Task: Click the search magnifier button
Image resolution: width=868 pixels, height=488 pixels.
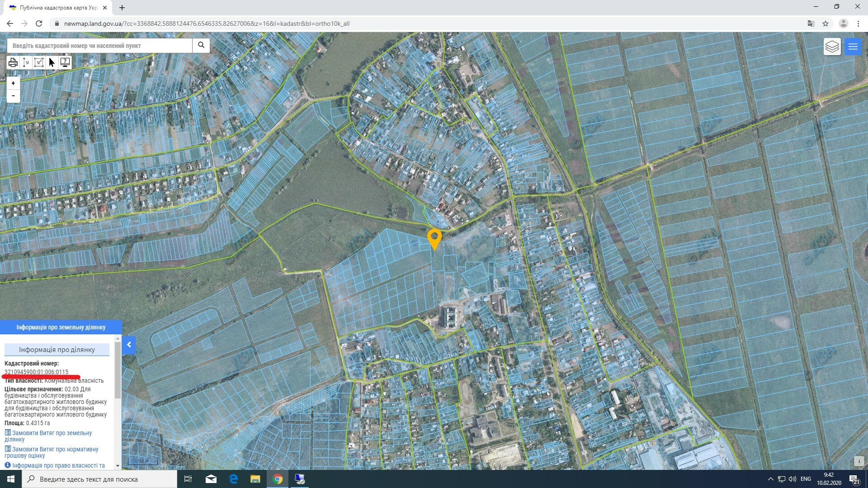Action: [x=201, y=45]
